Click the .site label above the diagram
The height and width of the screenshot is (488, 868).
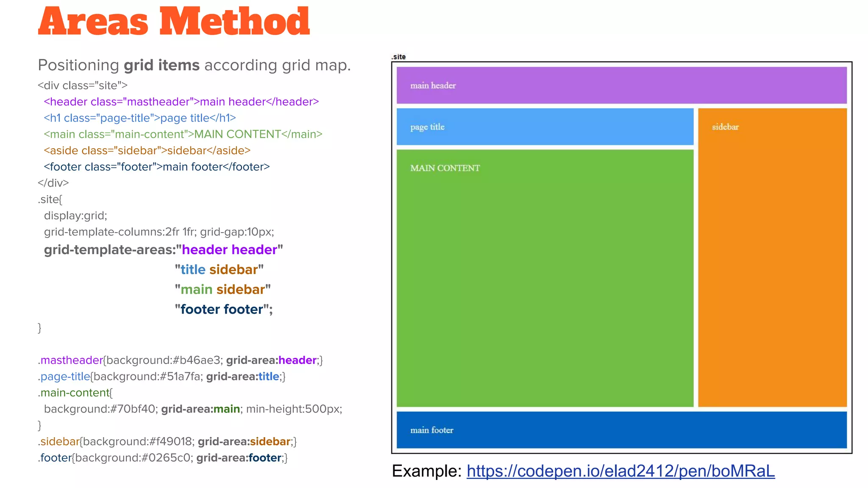pos(398,57)
